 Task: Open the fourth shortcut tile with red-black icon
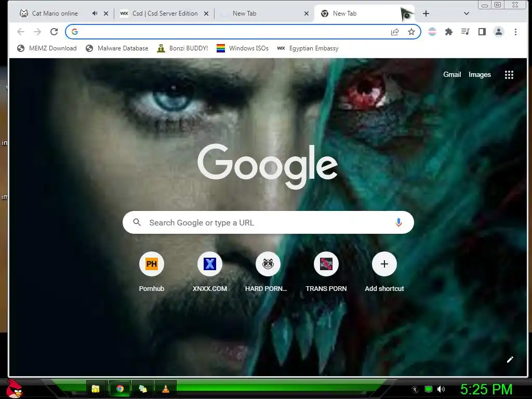pyautogui.click(x=326, y=272)
